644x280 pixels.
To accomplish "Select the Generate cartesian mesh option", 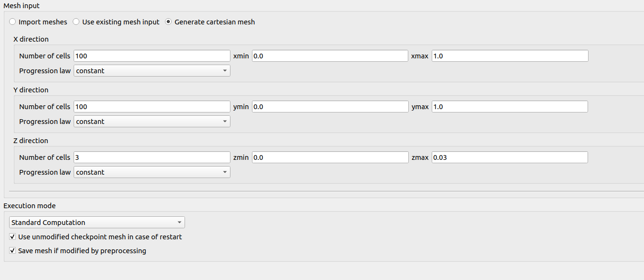I will 168,22.
